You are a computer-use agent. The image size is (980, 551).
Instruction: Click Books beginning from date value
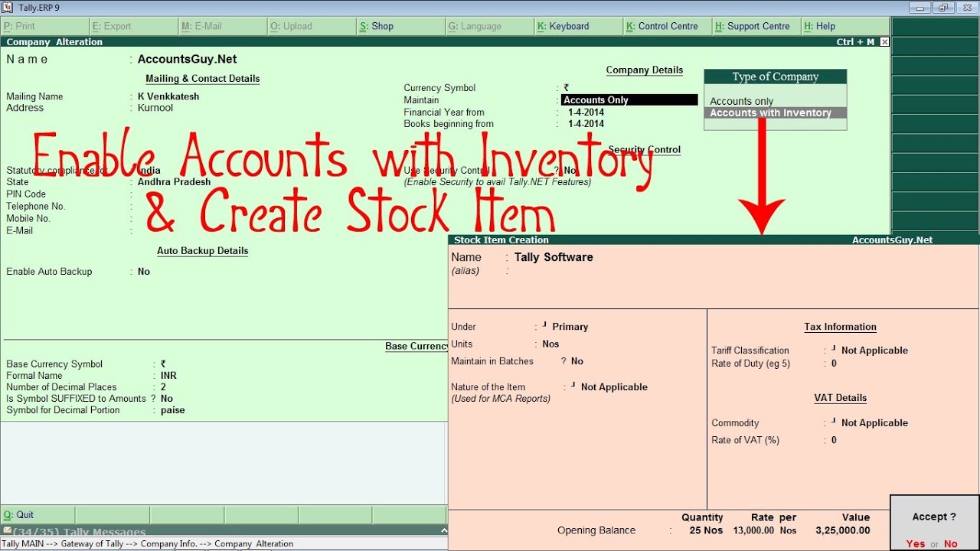point(586,124)
